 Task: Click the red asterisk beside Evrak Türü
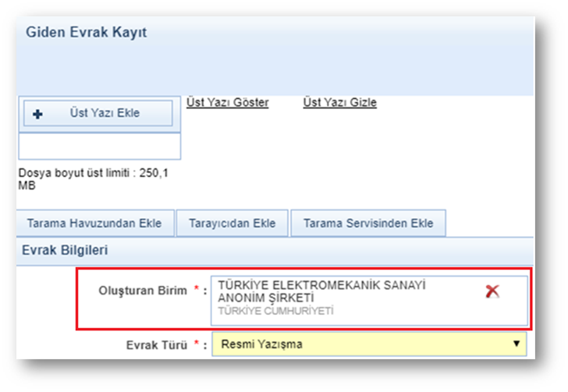195,343
